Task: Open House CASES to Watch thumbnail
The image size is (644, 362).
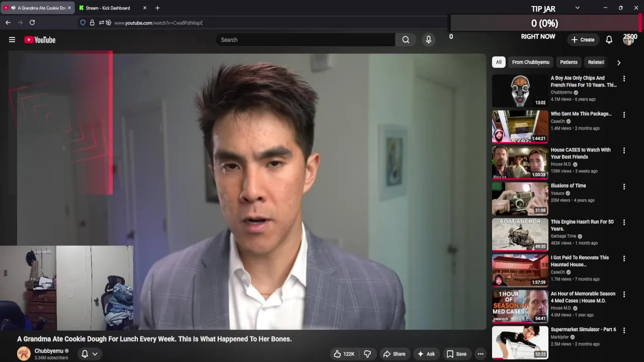Action: tap(520, 162)
